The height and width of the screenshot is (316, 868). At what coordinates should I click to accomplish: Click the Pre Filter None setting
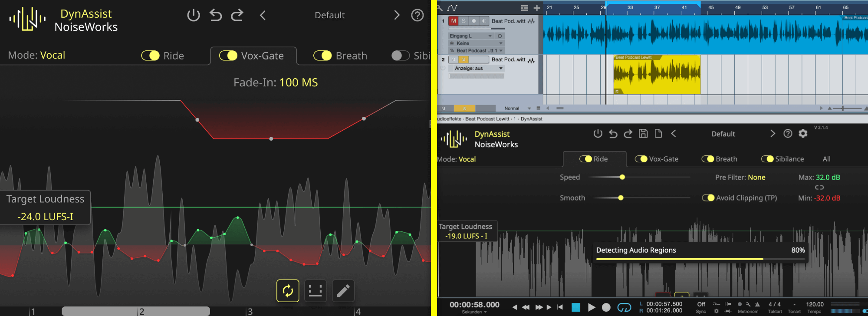[x=756, y=177]
